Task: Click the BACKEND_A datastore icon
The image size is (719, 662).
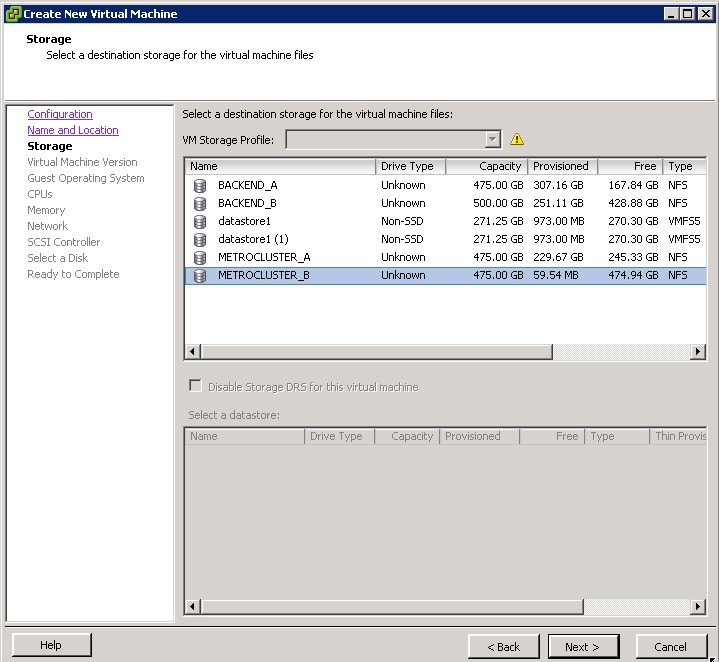Action: 199,186
